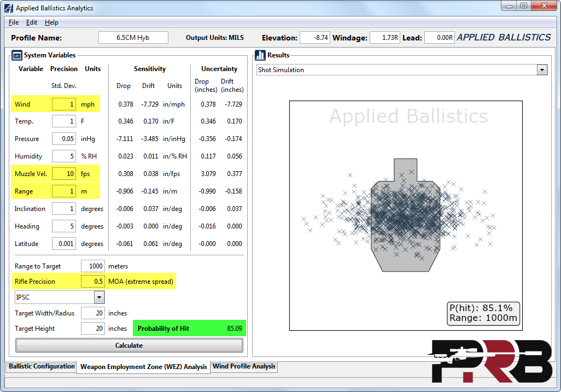
Task: Open the IPSC target type dropdown
Action: click(99, 297)
